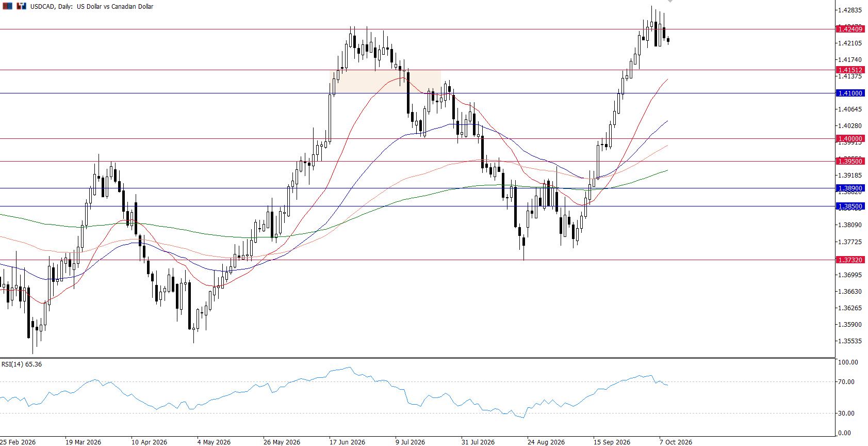Click the 1.38900 blue price level label
Viewport: 868px width, 446px height.
pos(850,189)
